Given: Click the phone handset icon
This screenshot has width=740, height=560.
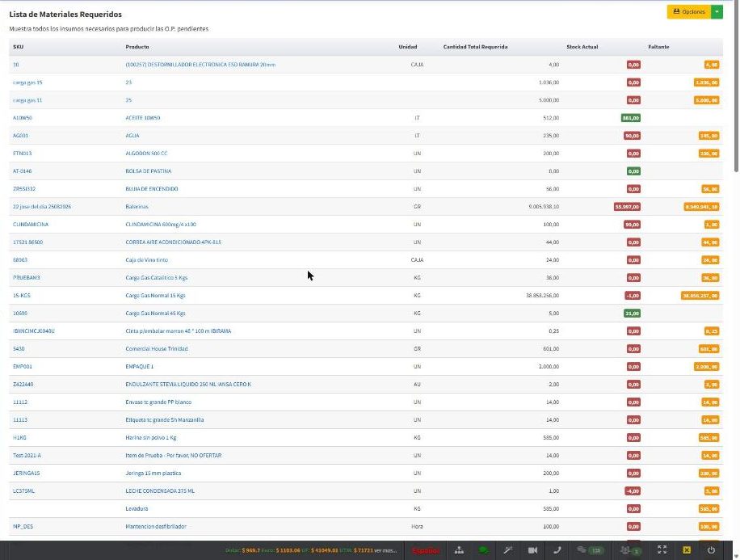Looking at the screenshot, I should (x=557, y=550).
